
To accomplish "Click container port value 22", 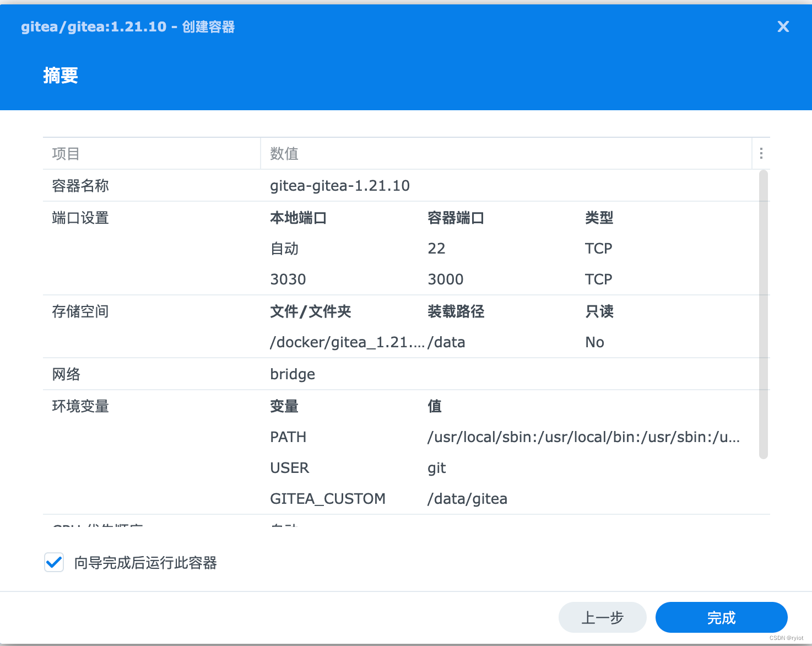I will pos(436,249).
